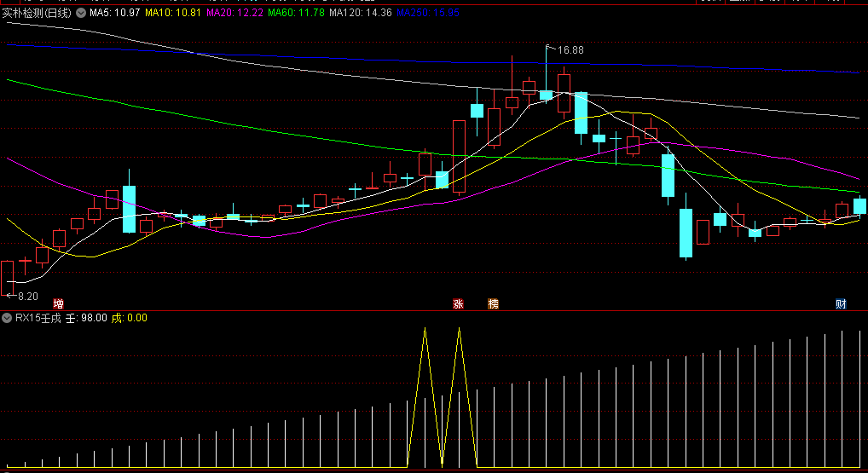Click the blue 财 event marker
Image resolution: width=868 pixels, height=473 pixels.
click(841, 303)
